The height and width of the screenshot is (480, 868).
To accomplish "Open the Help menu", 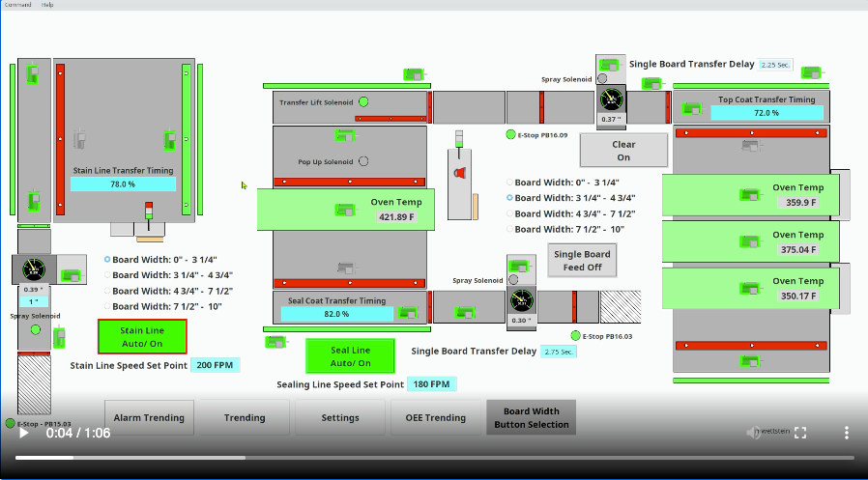I will click(x=47, y=5).
